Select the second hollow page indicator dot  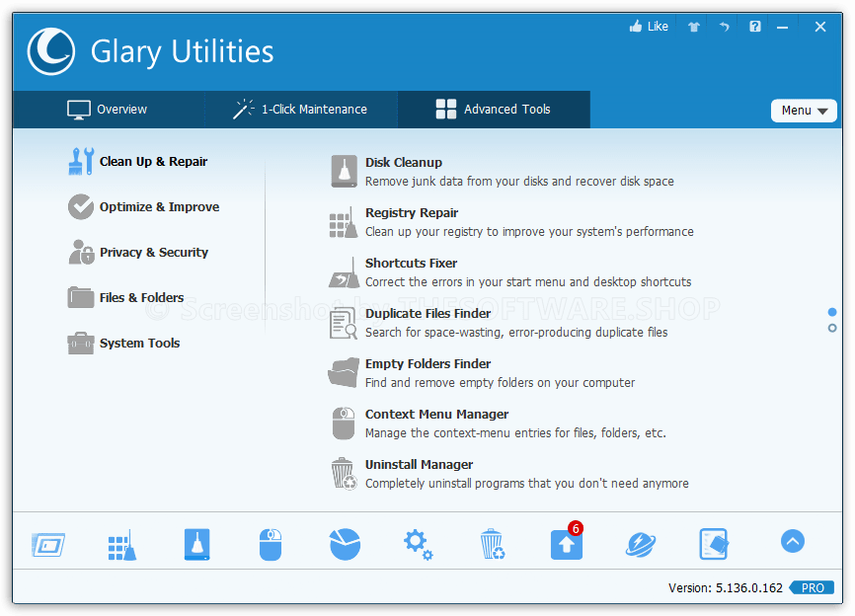click(832, 328)
